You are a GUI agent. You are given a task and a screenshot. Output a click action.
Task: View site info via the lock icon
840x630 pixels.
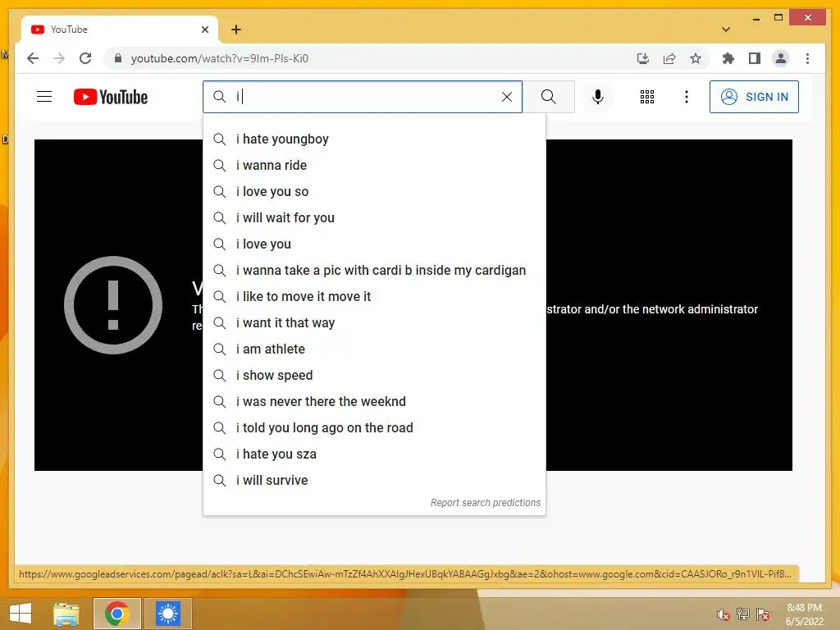118,58
